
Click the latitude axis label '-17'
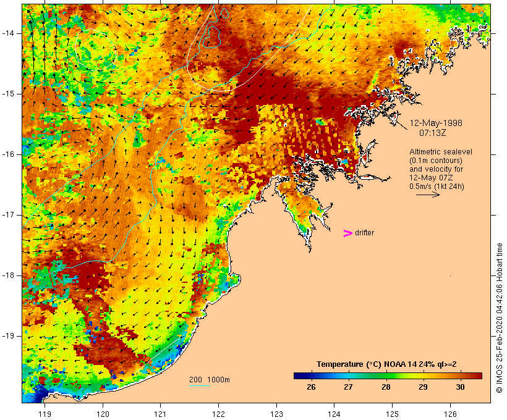(x=7, y=215)
